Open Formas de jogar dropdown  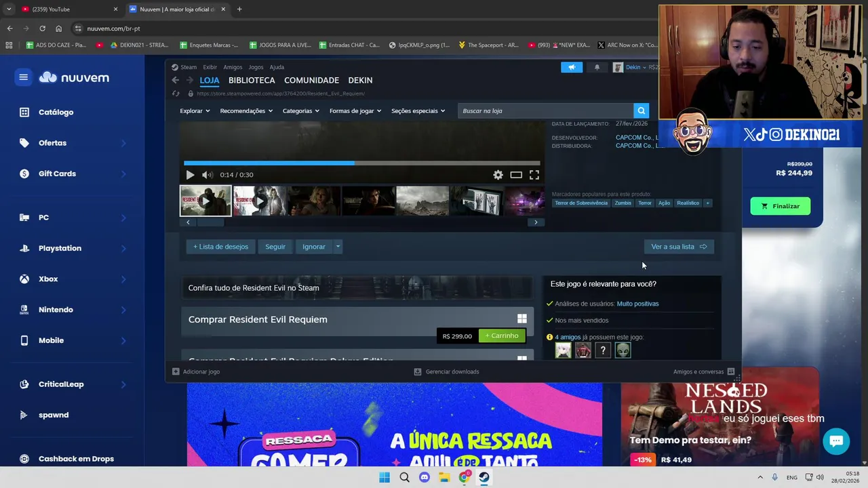355,110
